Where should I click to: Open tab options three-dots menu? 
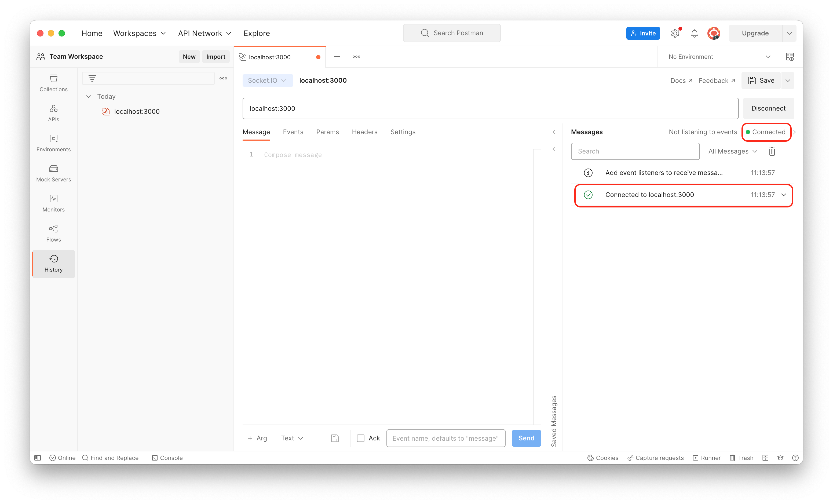356,57
